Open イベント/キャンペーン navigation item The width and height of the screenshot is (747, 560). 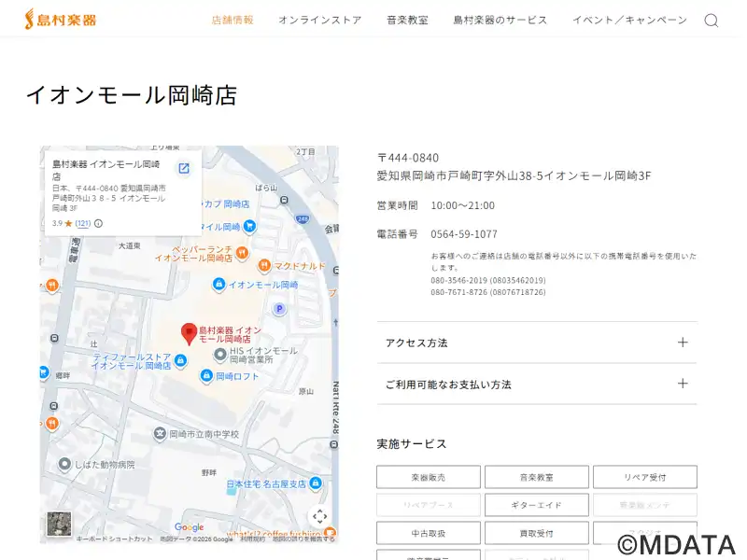[629, 20]
